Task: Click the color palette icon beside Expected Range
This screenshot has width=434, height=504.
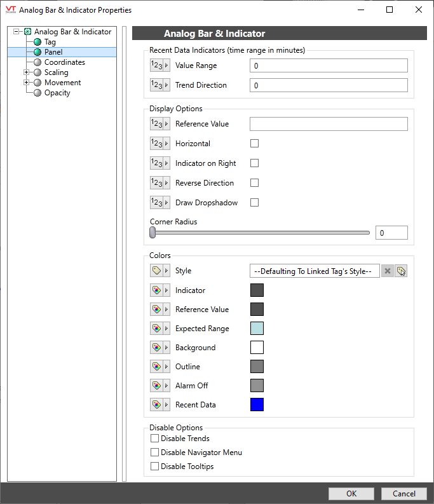Action: [x=156, y=329]
